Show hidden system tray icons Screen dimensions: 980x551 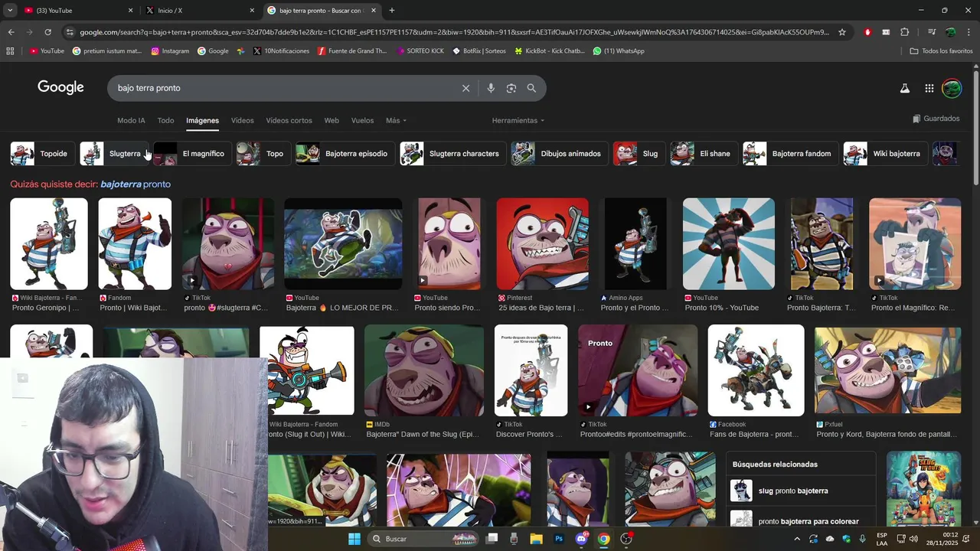(x=797, y=539)
